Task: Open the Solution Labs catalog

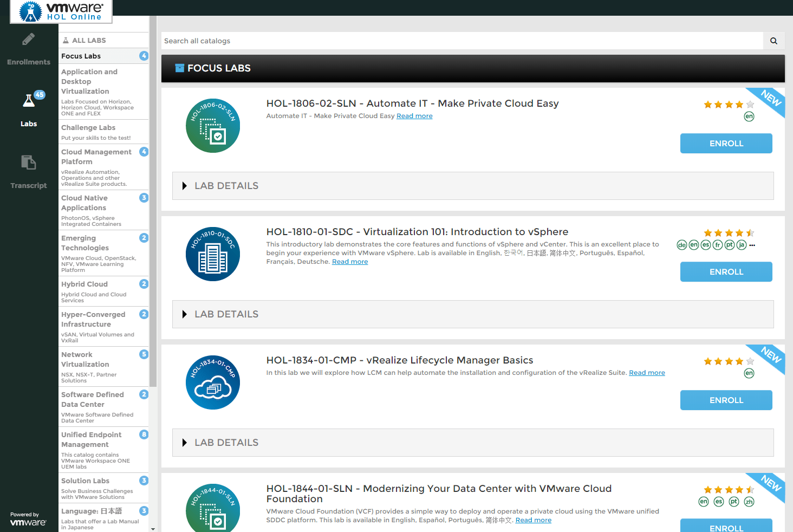Action: [x=103, y=488]
